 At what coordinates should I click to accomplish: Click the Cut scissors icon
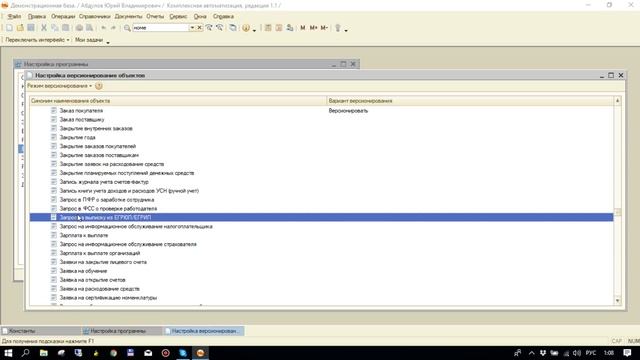click(44, 28)
